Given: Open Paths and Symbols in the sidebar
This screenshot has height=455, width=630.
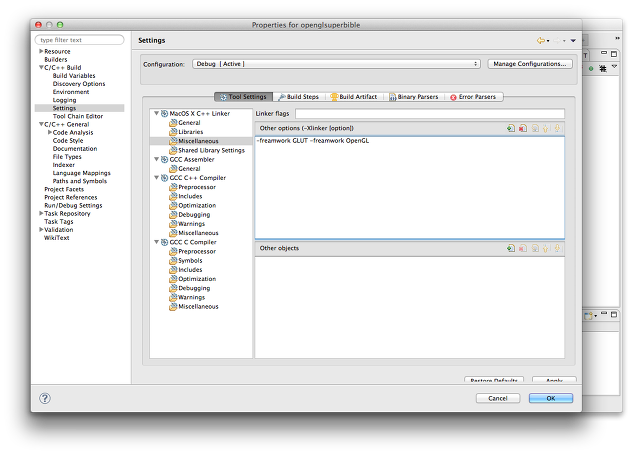Looking at the screenshot, I should point(80,181).
